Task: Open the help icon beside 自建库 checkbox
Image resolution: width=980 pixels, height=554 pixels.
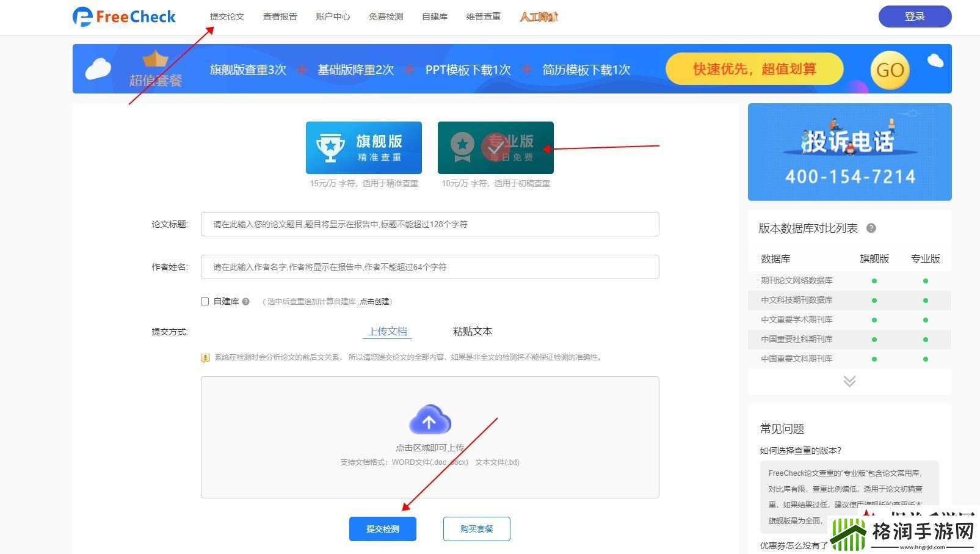Action: 245,301
